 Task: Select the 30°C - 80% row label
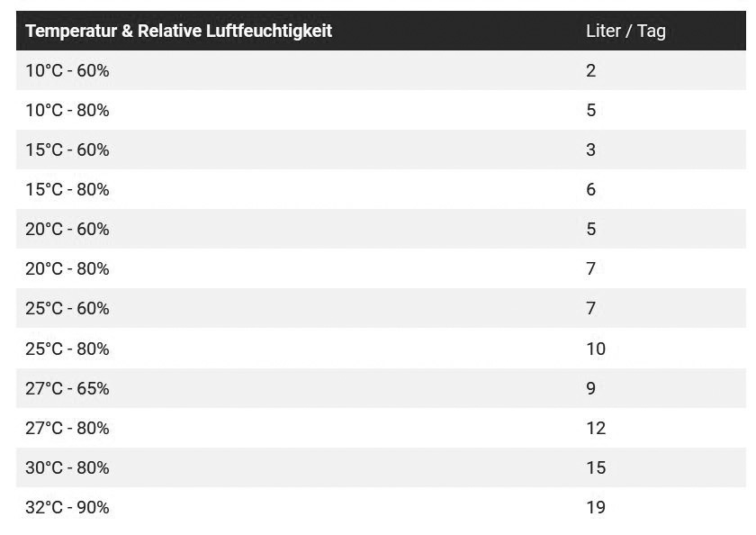click(67, 467)
